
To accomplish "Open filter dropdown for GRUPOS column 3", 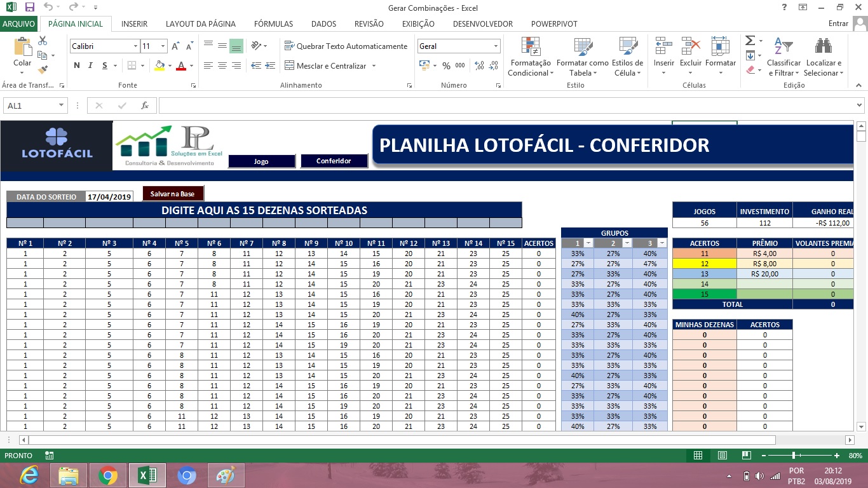I will [661, 243].
